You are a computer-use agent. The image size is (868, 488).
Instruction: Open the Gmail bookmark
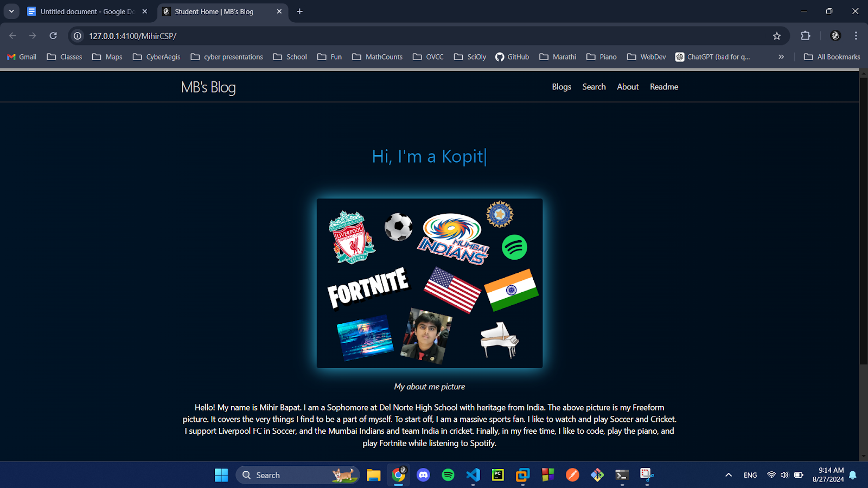[x=22, y=57]
